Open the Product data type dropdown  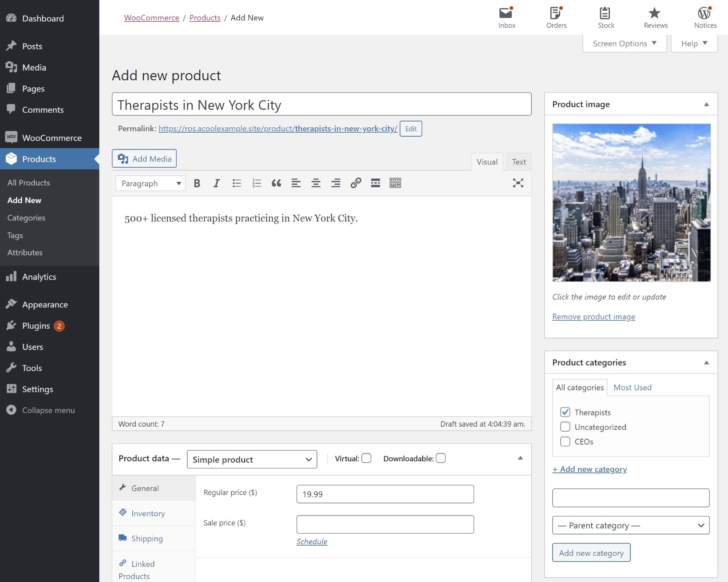pos(252,459)
